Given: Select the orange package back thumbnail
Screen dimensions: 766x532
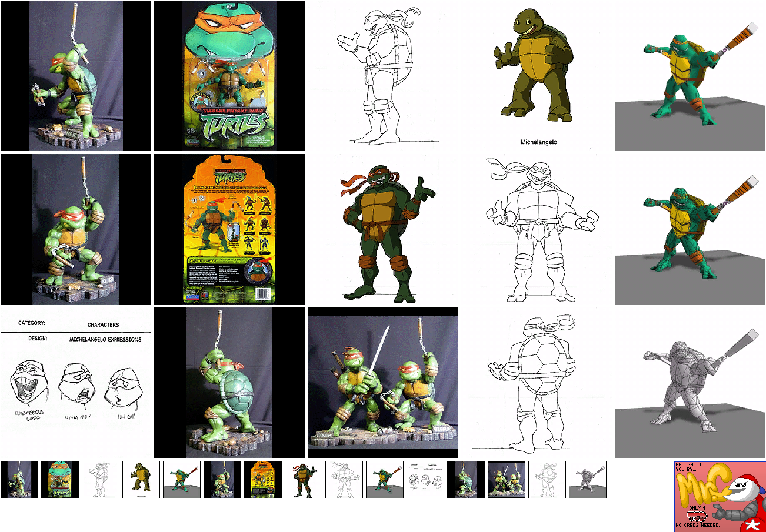Looking at the screenshot, I should point(263,480).
